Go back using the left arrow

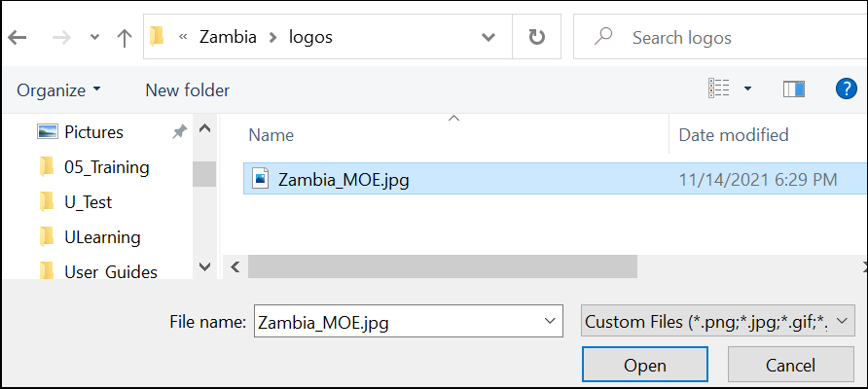point(18,38)
